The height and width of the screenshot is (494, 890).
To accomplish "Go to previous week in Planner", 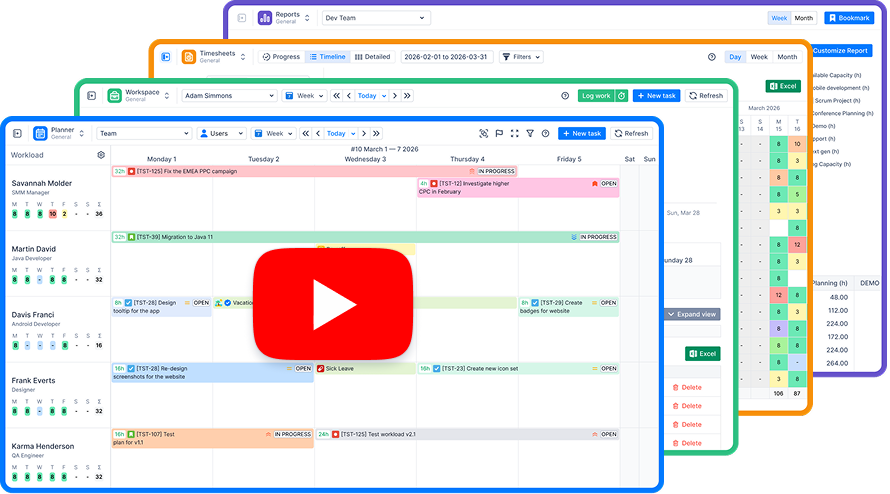I will [318, 133].
